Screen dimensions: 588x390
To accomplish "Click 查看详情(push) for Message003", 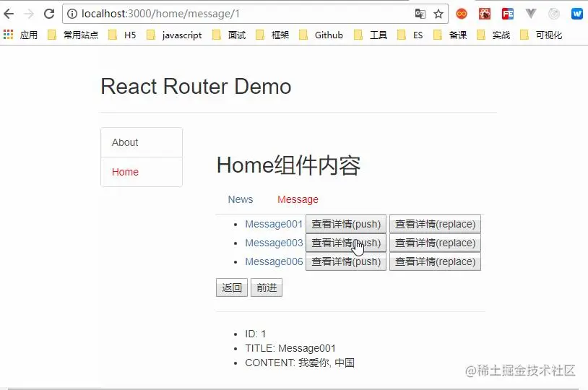I will coord(346,243).
